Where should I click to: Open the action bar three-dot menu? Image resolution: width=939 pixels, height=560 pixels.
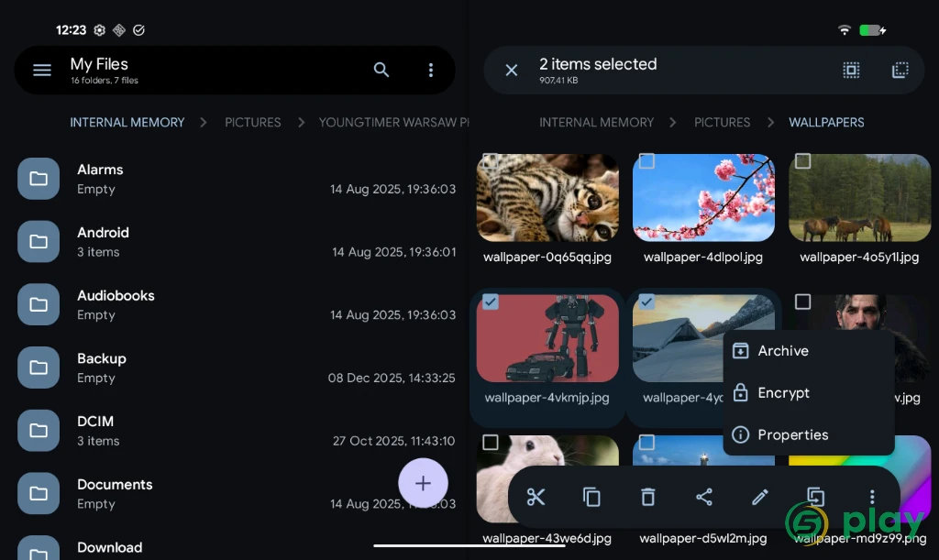[872, 497]
